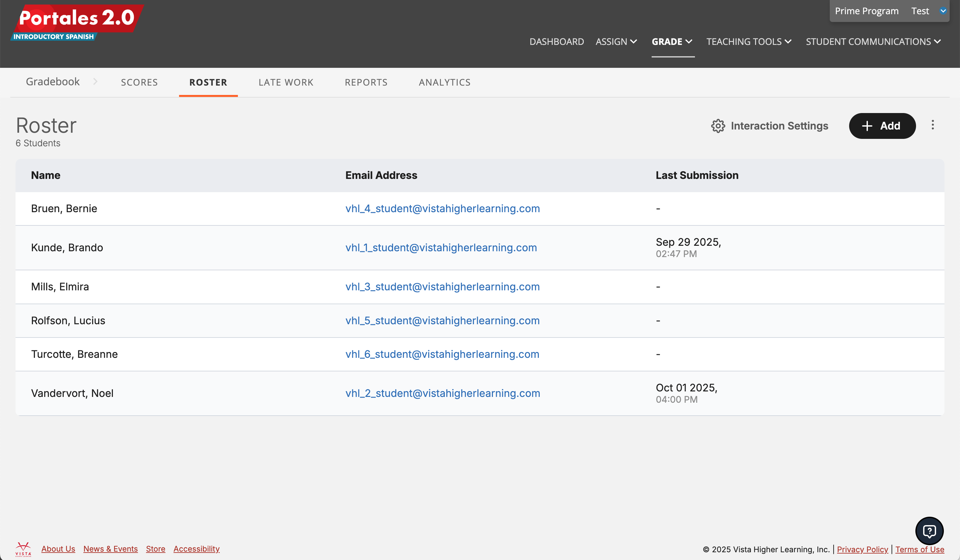Email vhl_6_student@vistahigherlearning.com
The height and width of the screenshot is (560, 960).
pos(442,354)
